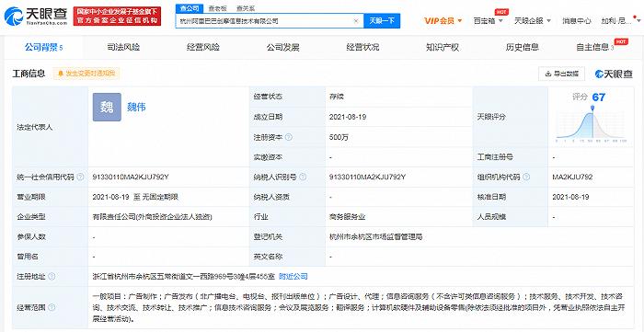This screenshot has width=644, height=332.
Task: Open 消息中心 message center
Action: click(577, 21)
